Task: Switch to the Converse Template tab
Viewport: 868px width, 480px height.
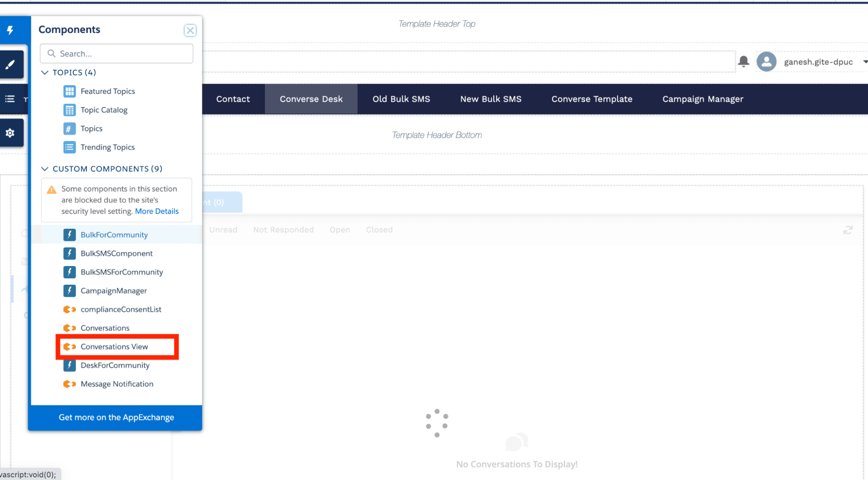Action: click(x=591, y=99)
